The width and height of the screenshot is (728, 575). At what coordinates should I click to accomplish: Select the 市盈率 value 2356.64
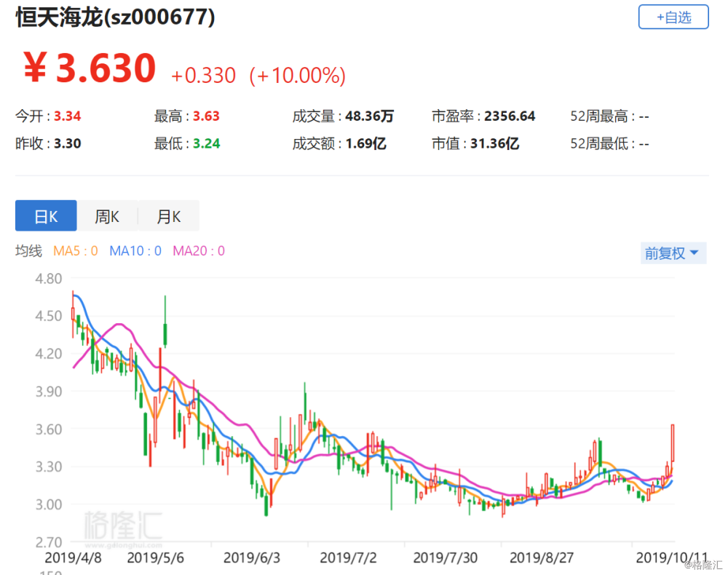coord(510,116)
